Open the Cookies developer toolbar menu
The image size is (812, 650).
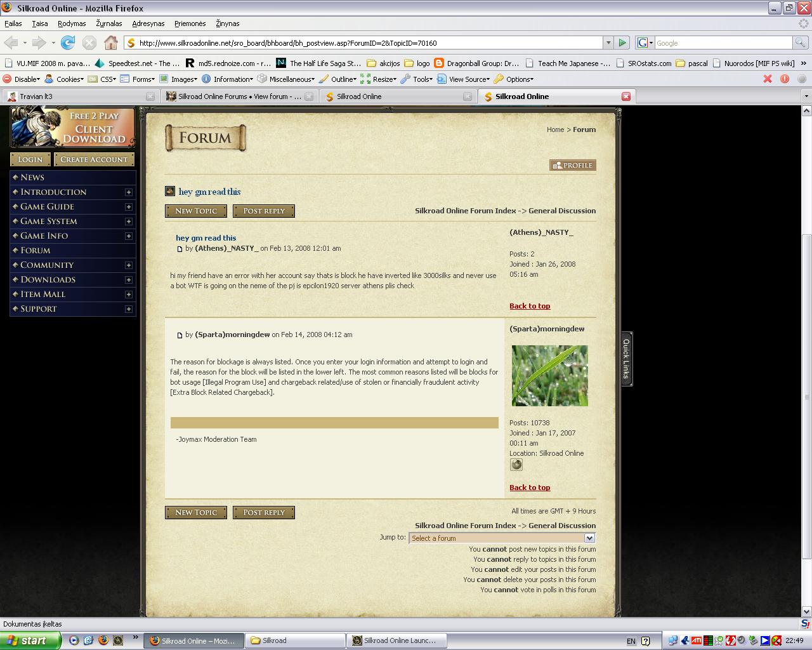(64, 79)
